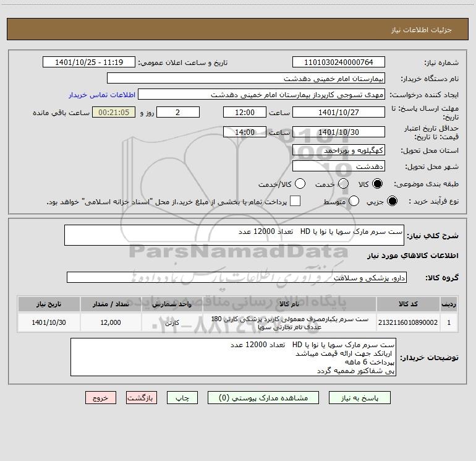The height and width of the screenshot is (461, 476).
Task: Click the کد کالا column header
Action: 408,304
